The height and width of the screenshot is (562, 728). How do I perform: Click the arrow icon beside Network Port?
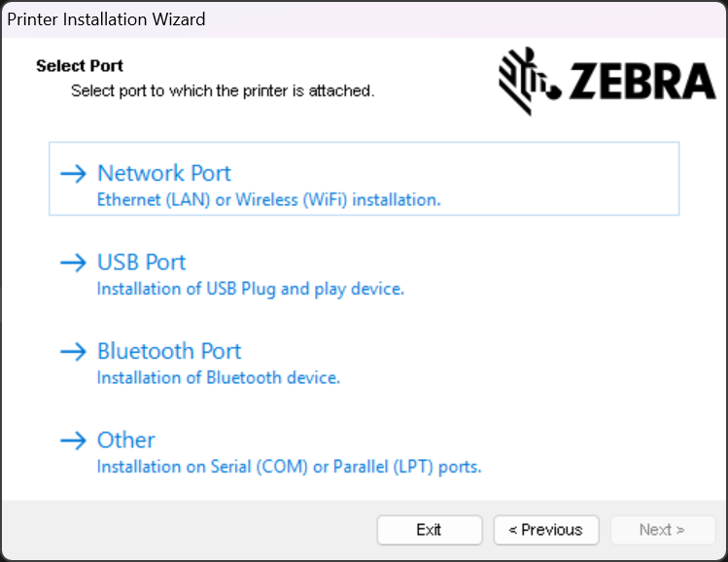[x=73, y=174]
